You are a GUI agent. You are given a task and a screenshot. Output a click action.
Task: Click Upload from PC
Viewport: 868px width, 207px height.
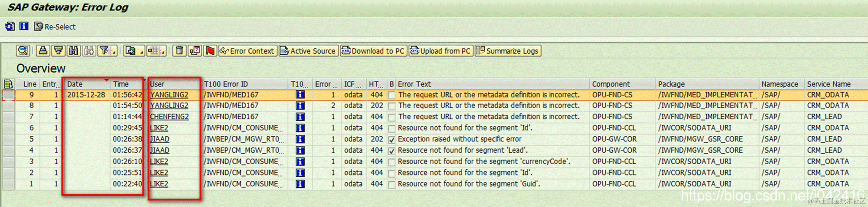tap(440, 51)
